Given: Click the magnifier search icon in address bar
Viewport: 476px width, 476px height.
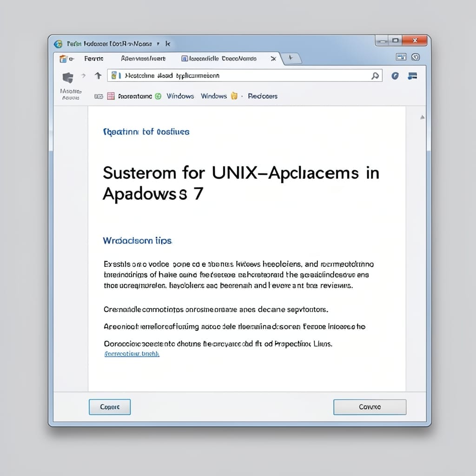Looking at the screenshot, I should click(x=375, y=76).
